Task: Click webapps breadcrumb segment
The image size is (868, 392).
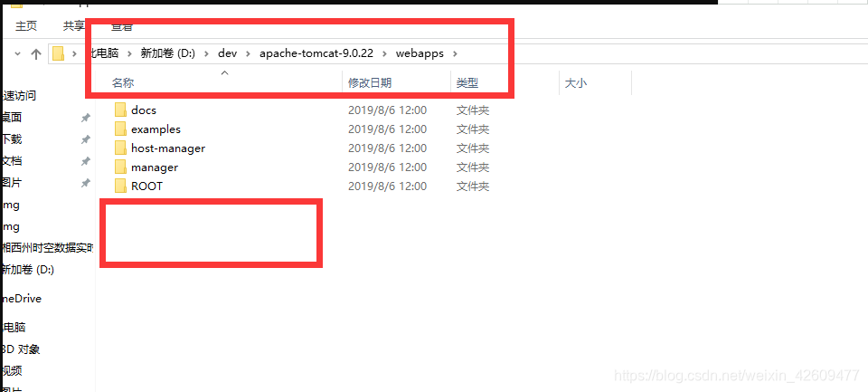Action: tap(420, 53)
